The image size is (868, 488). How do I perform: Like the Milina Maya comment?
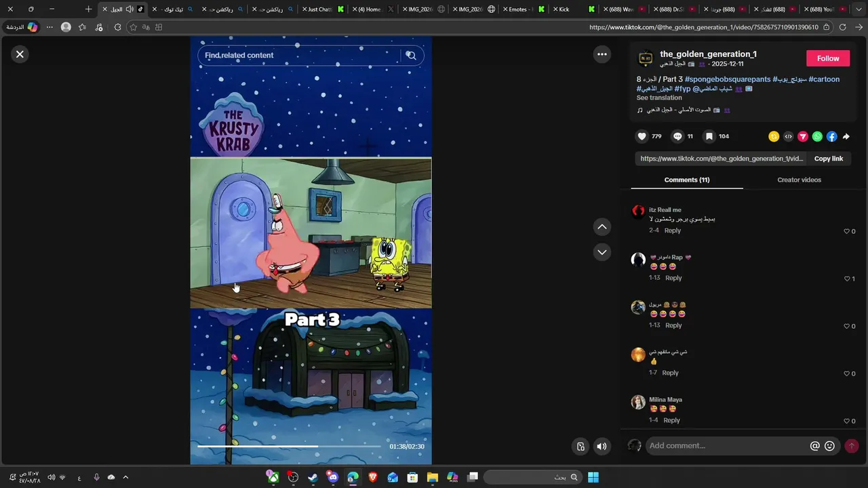point(846,421)
